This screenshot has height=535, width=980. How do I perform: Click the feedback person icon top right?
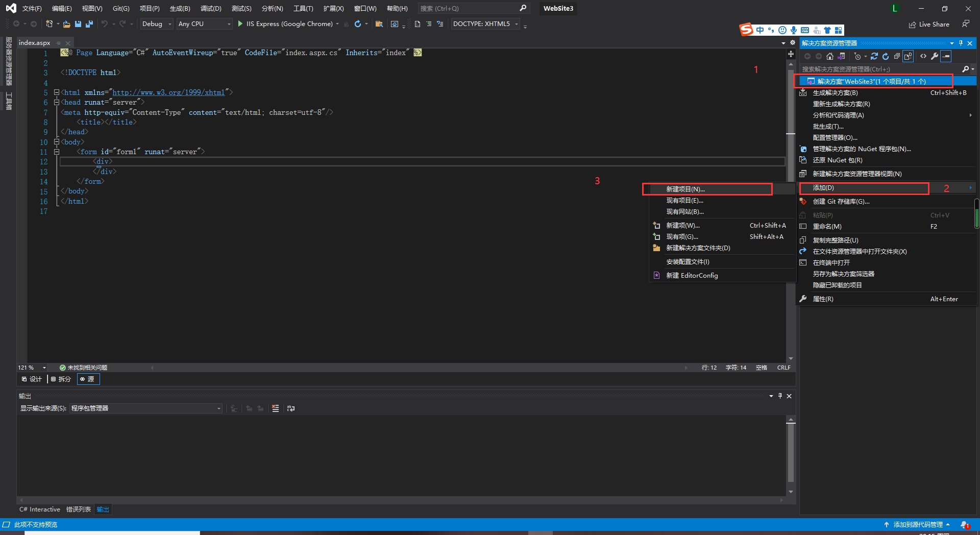point(965,24)
